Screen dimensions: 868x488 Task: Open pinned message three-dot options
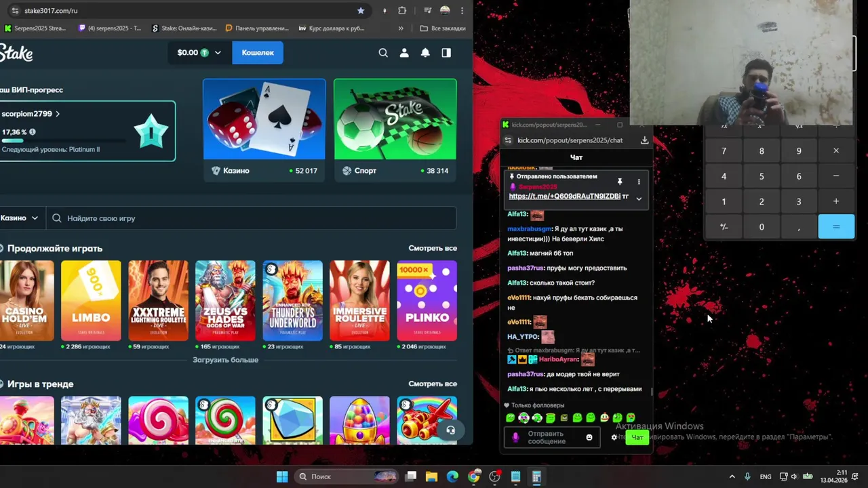coord(638,182)
